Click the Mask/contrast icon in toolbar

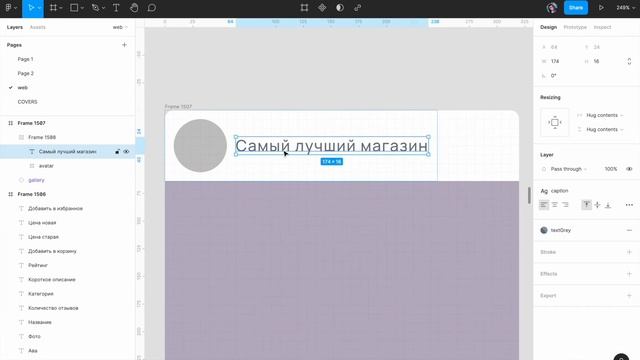click(x=340, y=8)
